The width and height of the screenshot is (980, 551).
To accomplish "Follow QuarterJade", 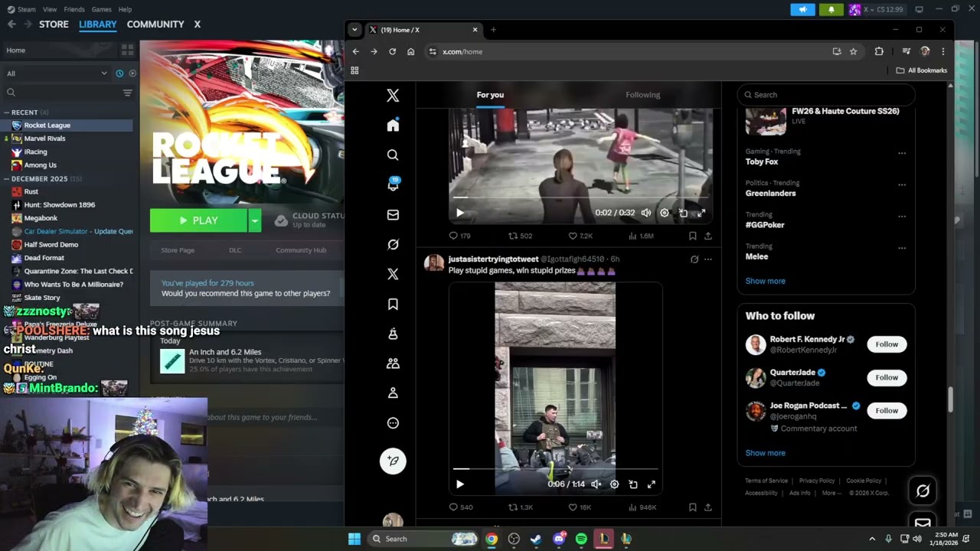I will coord(887,377).
